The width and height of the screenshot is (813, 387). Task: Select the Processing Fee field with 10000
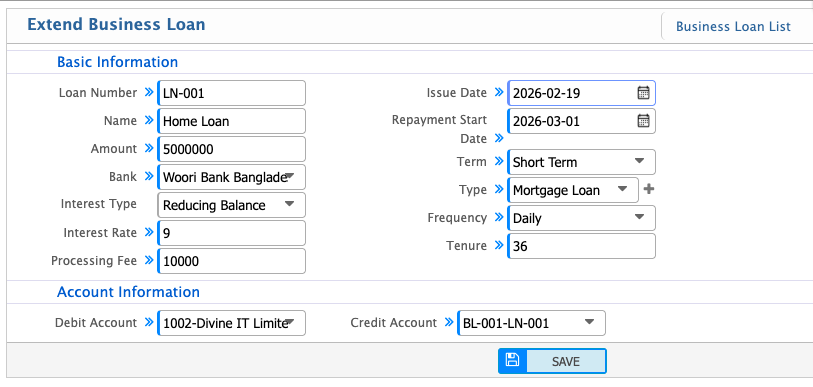(231, 261)
